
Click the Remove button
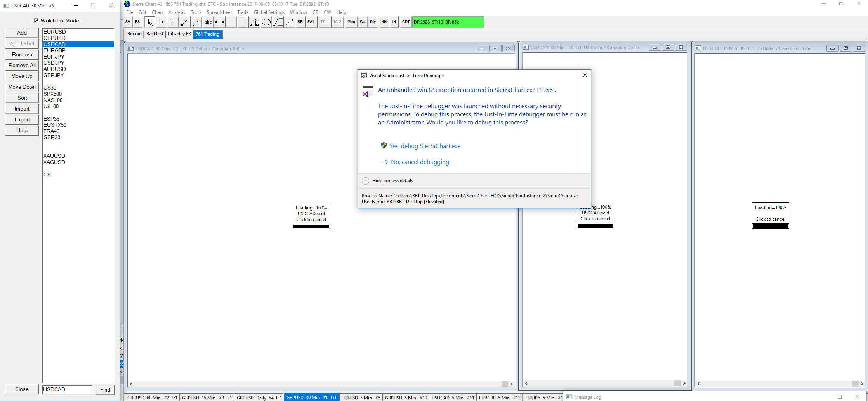pos(22,55)
